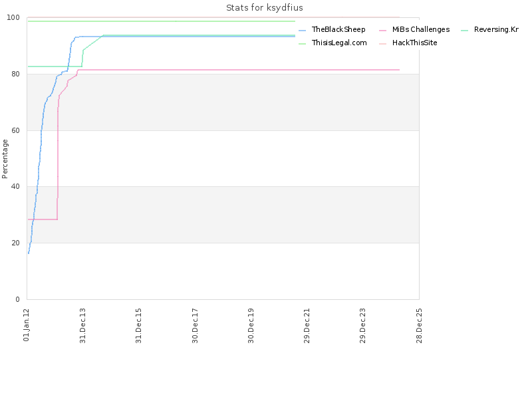The height and width of the screenshot is (399, 532).
Task: Click the chart title Stats for ksydfius
Action: (x=265, y=8)
